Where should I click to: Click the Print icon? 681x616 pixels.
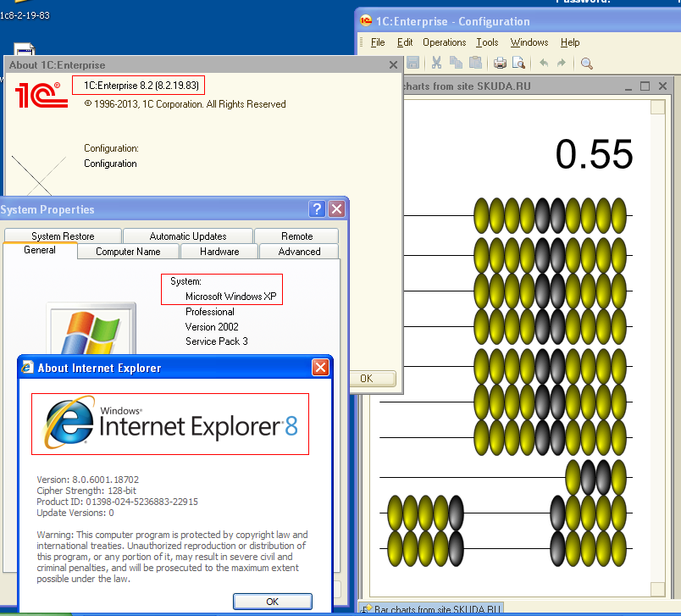[500, 64]
